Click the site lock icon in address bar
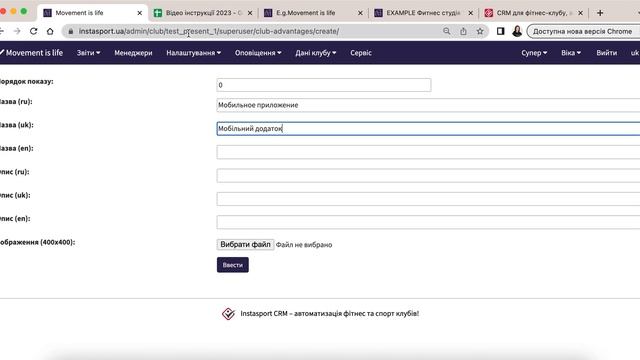 (x=71, y=31)
